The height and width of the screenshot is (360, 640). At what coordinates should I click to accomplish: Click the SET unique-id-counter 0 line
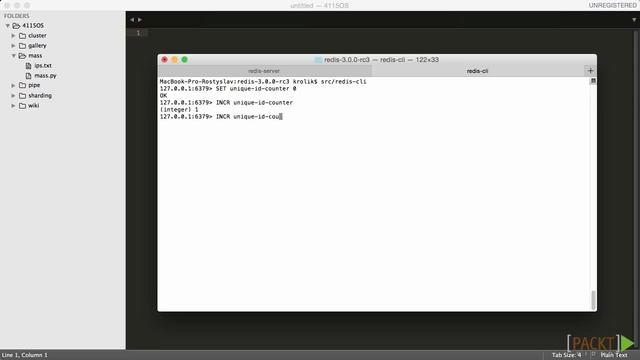[x=228, y=89]
